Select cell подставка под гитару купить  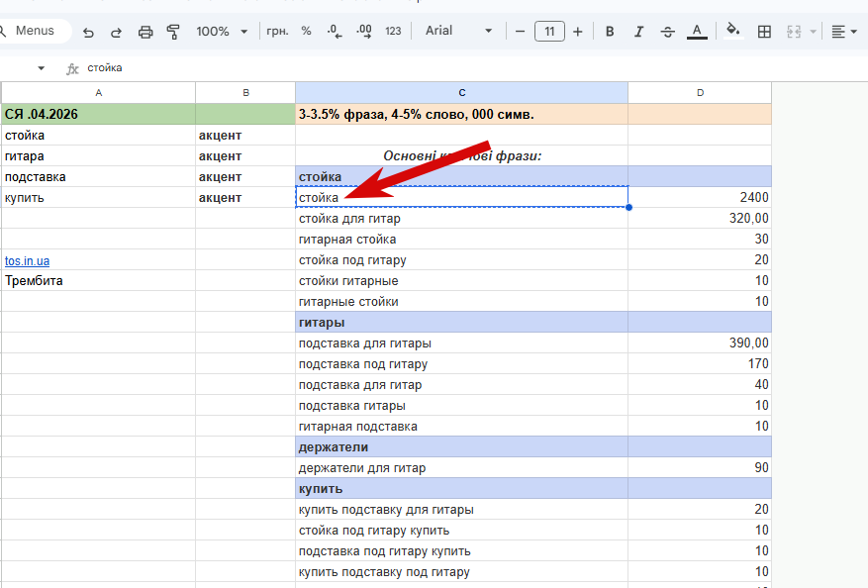point(461,551)
